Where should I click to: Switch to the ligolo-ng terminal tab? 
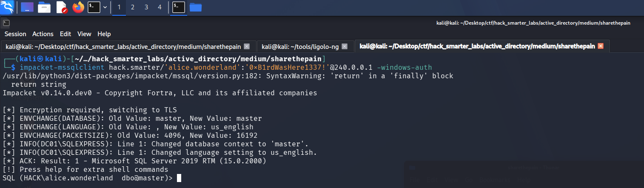(305, 46)
